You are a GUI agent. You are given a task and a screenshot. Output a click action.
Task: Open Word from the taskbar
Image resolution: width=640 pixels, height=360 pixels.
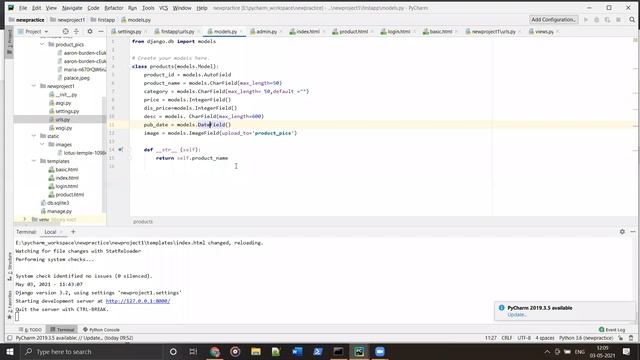pyautogui.click(x=297, y=351)
